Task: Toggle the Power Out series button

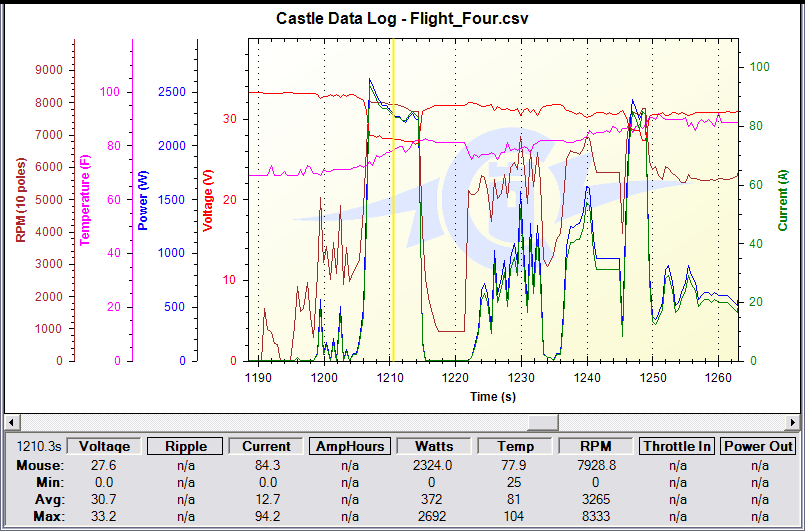Action: tap(758, 446)
